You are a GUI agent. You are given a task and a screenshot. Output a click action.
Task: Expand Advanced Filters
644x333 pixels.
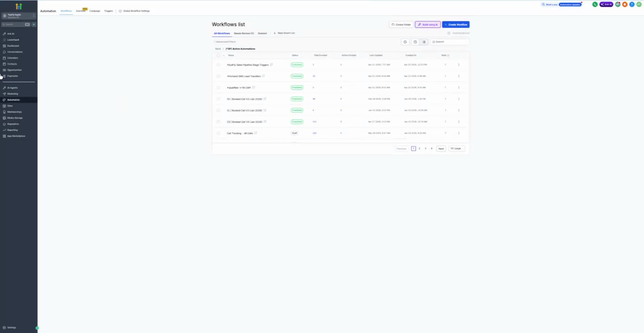pyautogui.click(x=225, y=42)
